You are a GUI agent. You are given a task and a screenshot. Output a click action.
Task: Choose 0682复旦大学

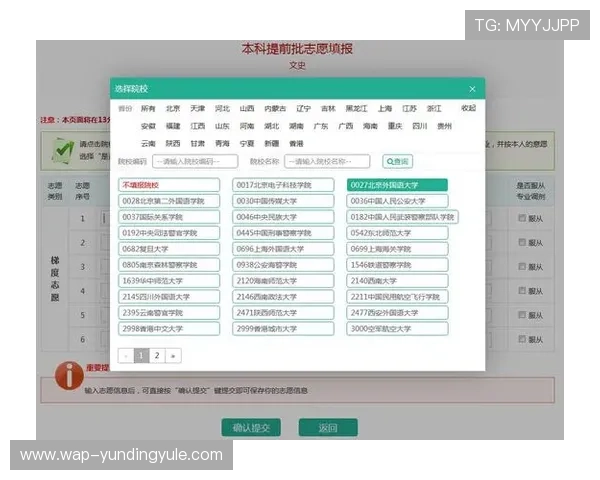(169, 249)
